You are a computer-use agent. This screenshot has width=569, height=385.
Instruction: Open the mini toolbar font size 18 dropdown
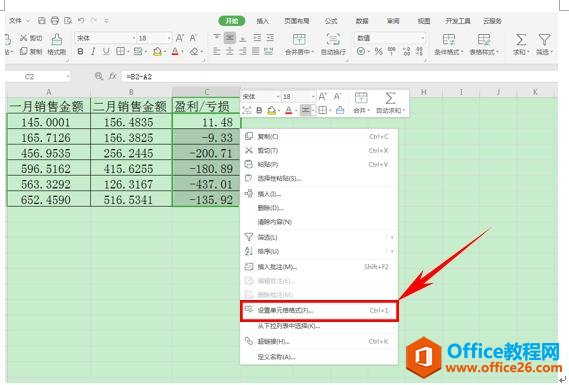point(313,97)
